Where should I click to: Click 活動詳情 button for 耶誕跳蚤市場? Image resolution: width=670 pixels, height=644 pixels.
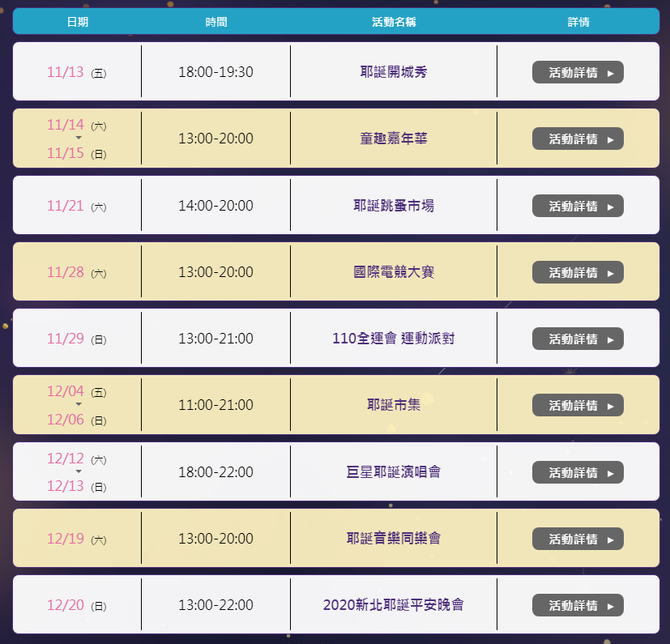click(x=578, y=206)
